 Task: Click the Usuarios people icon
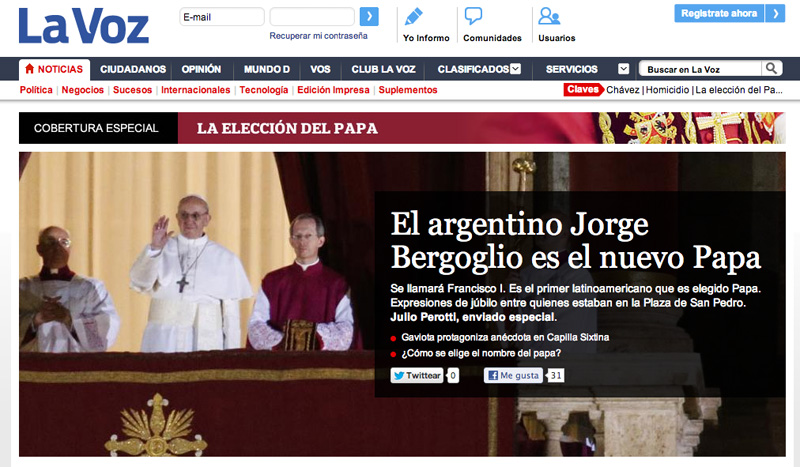coord(548,17)
